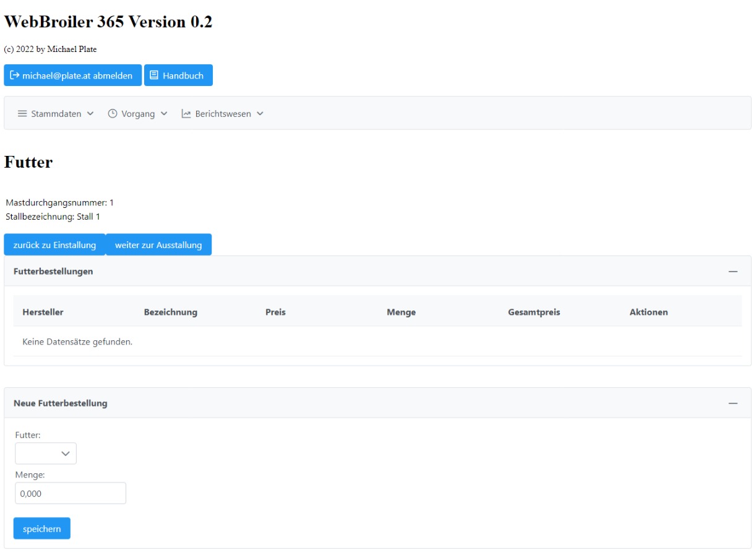Click the logout arrow icon
The height and width of the screenshot is (553, 756).
(15, 75)
